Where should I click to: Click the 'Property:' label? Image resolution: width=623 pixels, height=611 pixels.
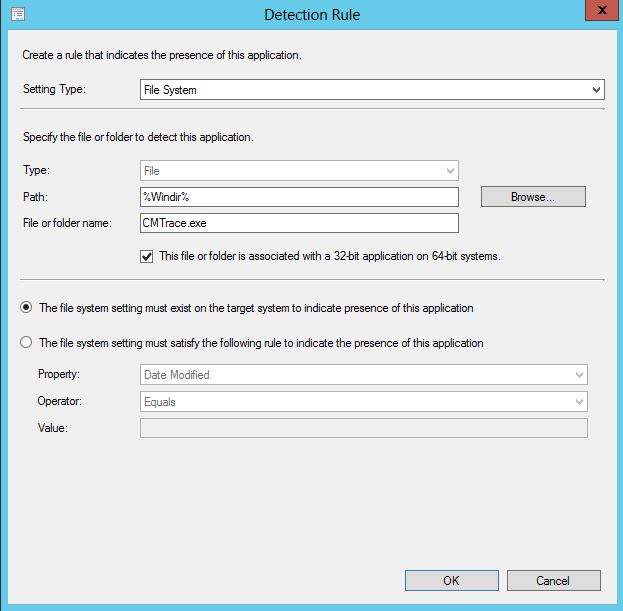coord(59,374)
